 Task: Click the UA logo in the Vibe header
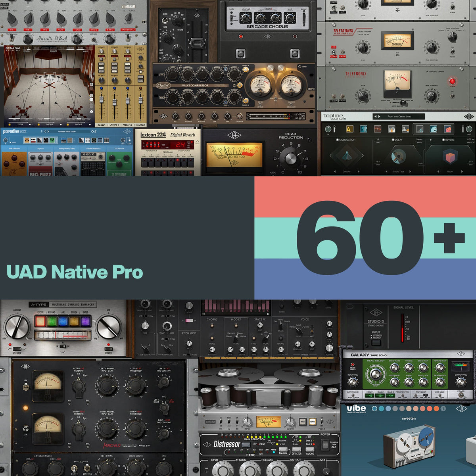[x=461, y=409]
